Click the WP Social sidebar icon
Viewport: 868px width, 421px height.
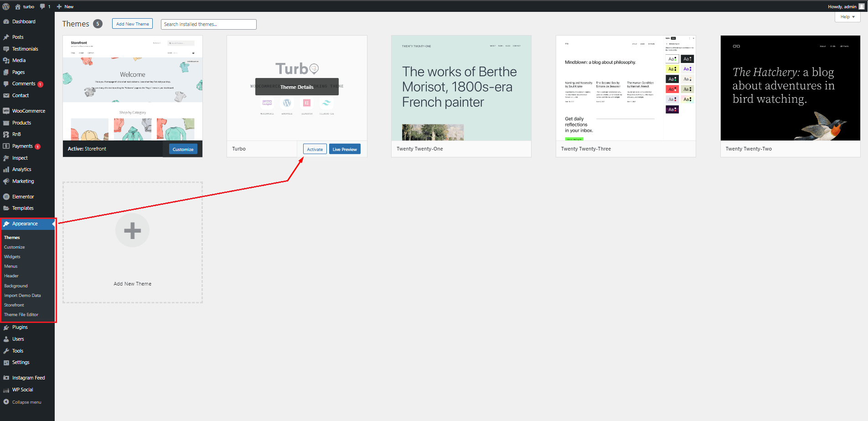click(x=6, y=390)
